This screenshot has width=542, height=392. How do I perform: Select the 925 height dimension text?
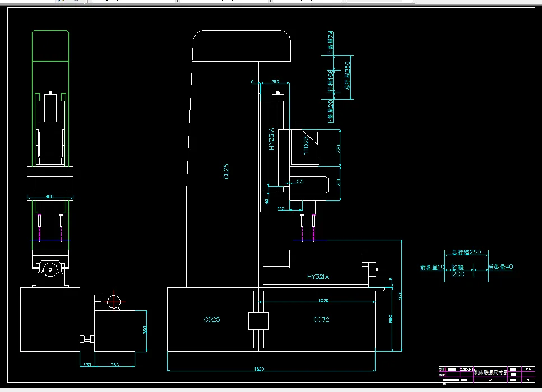(x=400, y=296)
